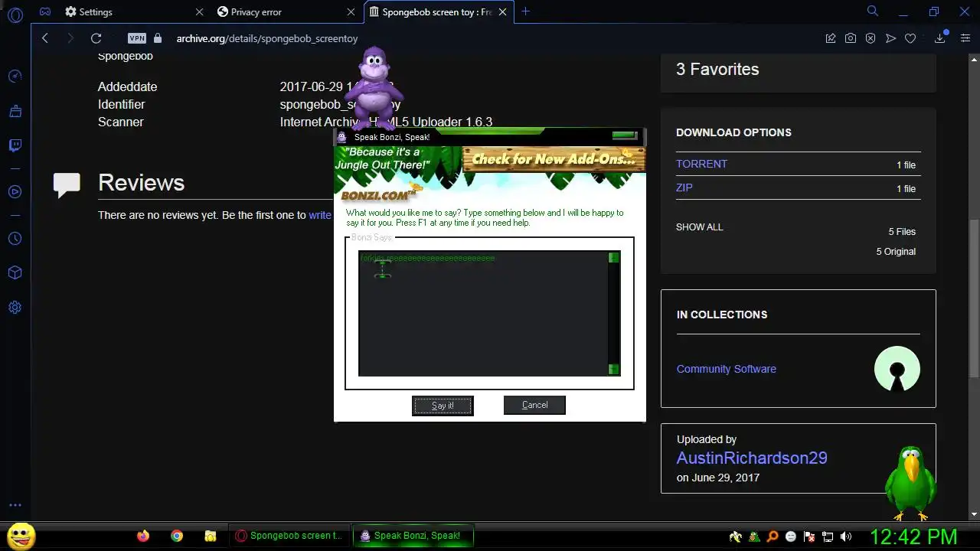Select Speak Bonzi, Speak! taskbar button
Viewport: 980px width, 551px height.
tap(413, 536)
